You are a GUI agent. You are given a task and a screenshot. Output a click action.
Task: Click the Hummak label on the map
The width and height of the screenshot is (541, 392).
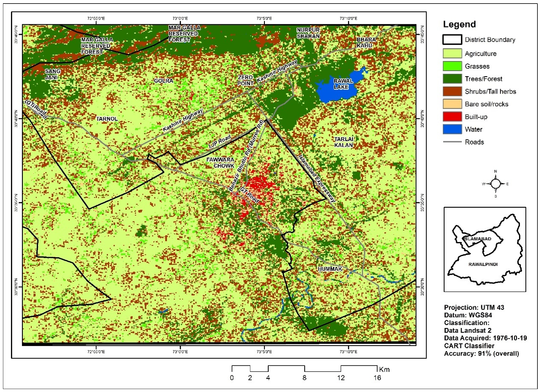point(330,269)
